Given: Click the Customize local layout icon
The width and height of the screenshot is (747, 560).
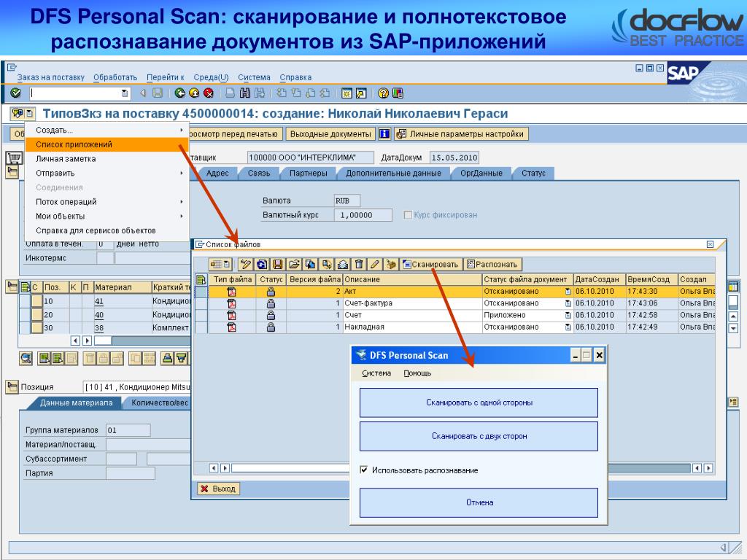Looking at the screenshot, I should [x=398, y=93].
